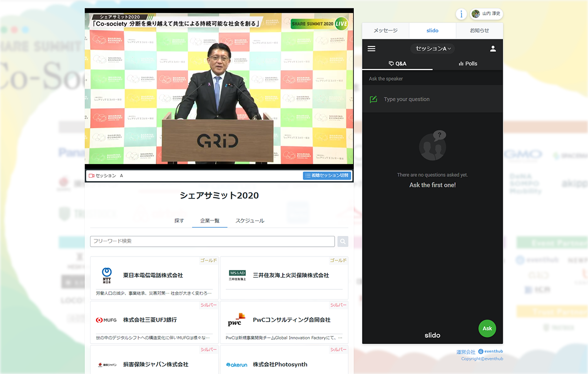
Task: Click the MUFG card description text
Action: (x=153, y=338)
